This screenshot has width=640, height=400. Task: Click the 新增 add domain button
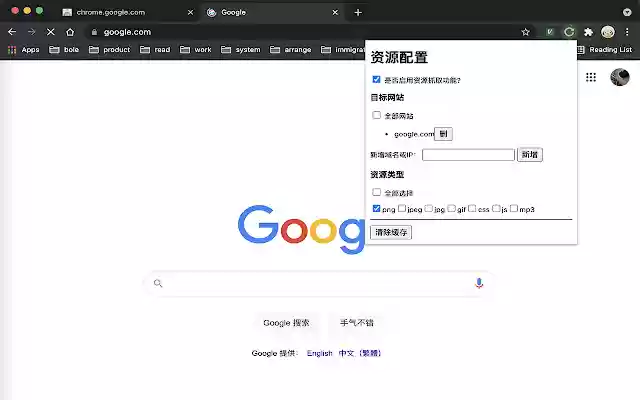tap(530, 155)
